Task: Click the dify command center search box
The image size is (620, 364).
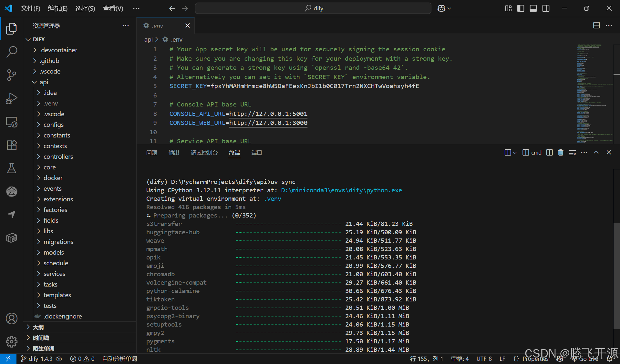Action: (x=313, y=8)
